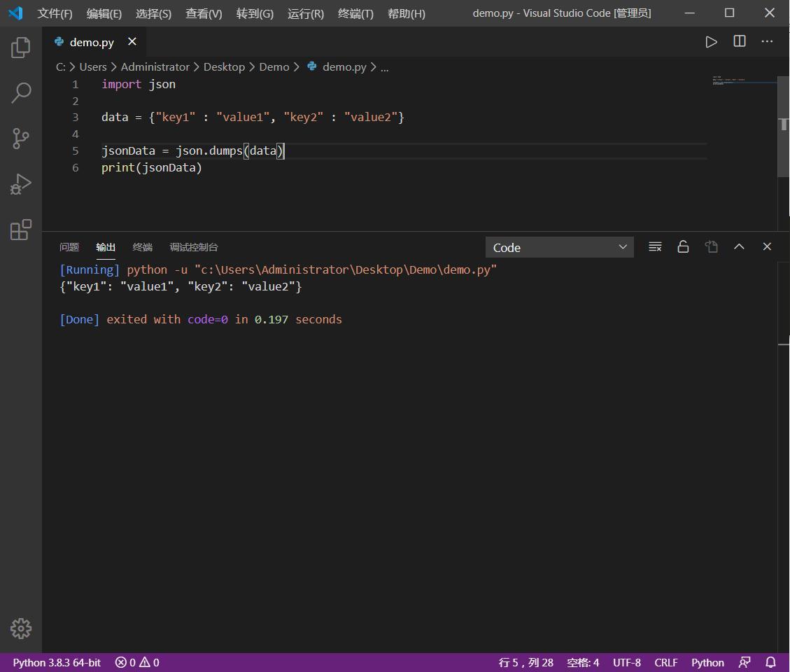Open the editor more actions menu
Screen dimensions: 790x672
tap(767, 41)
